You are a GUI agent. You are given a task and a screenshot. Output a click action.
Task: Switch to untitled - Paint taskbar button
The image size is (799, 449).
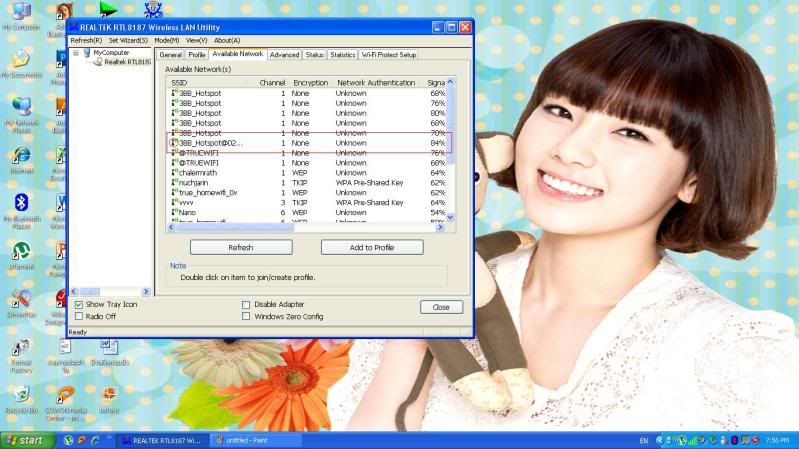click(254, 440)
